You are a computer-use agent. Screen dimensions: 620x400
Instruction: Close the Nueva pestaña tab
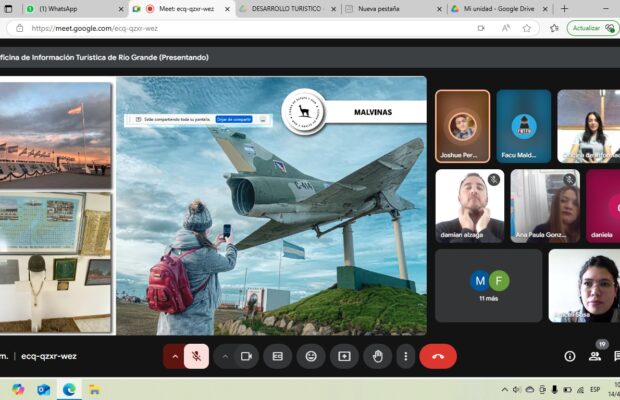tap(439, 9)
